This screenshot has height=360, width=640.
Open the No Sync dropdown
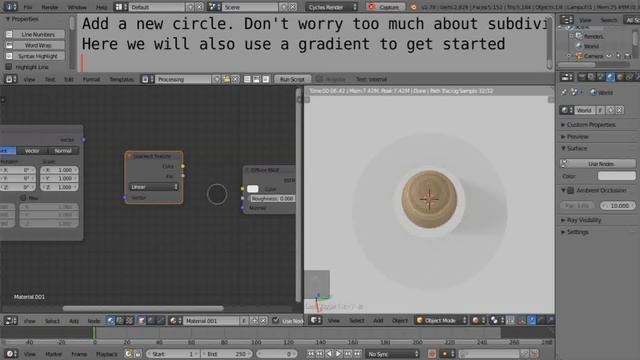392,354
